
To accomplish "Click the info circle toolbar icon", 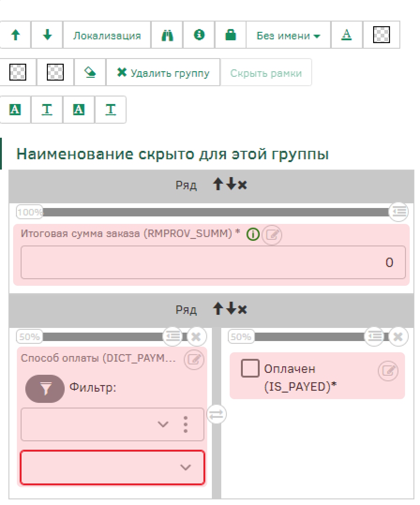I will tap(199, 35).
